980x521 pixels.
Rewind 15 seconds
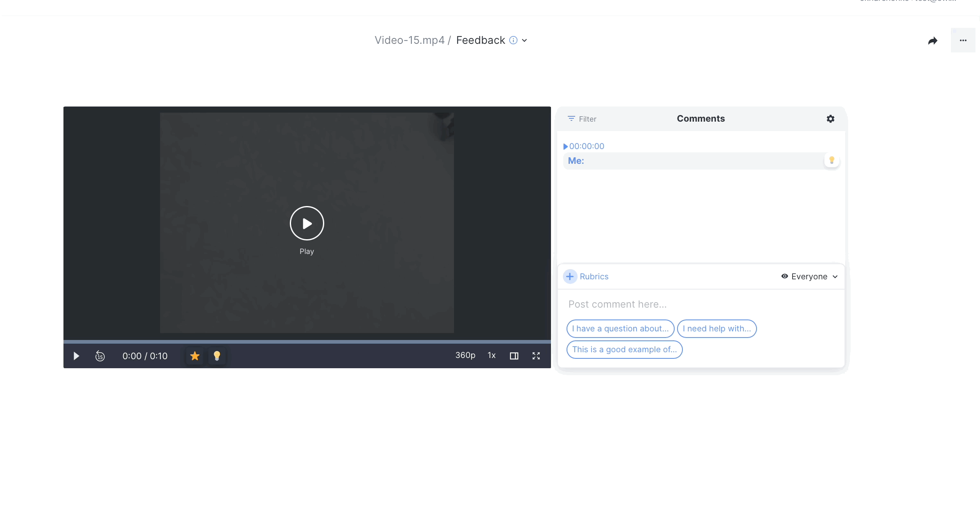100,356
